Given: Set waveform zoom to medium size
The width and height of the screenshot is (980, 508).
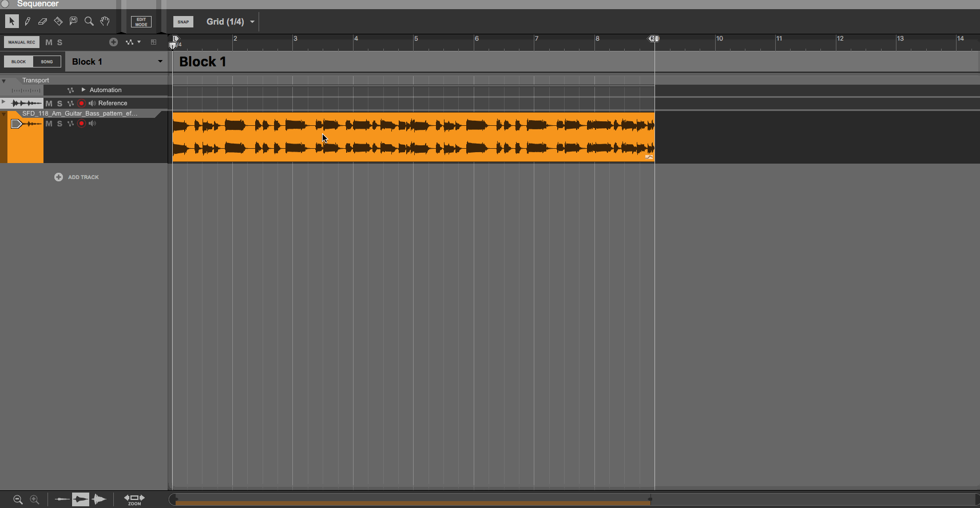Looking at the screenshot, I should [x=80, y=499].
